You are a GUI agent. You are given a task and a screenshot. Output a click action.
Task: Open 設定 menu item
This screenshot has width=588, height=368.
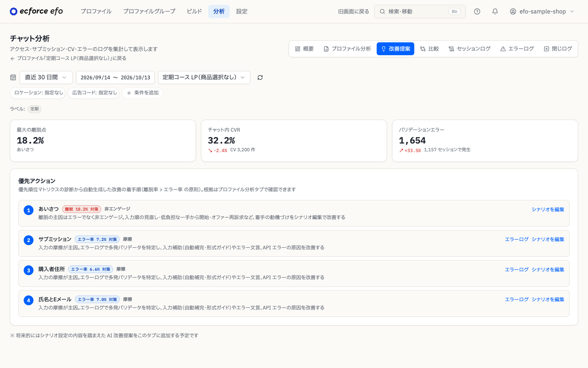coord(242,11)
